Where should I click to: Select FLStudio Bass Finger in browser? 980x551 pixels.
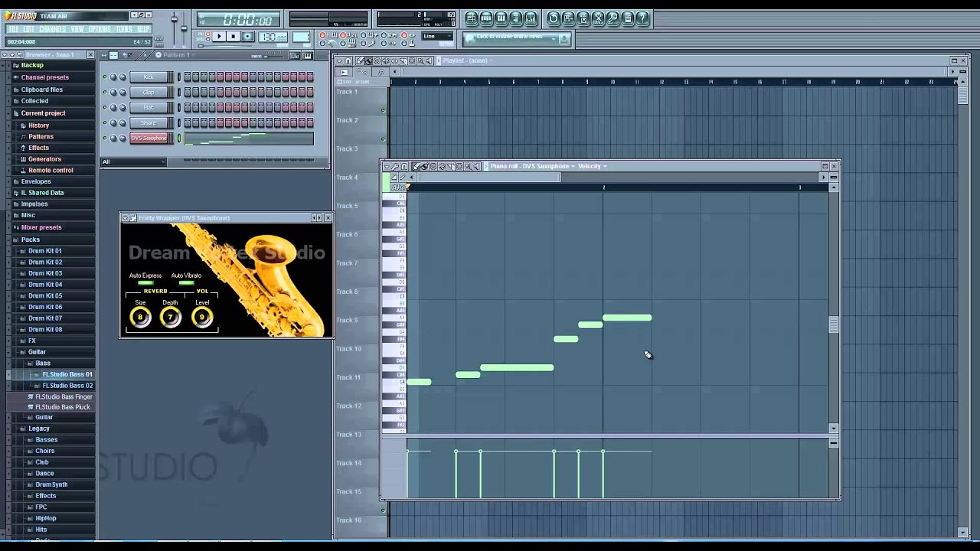64,396
